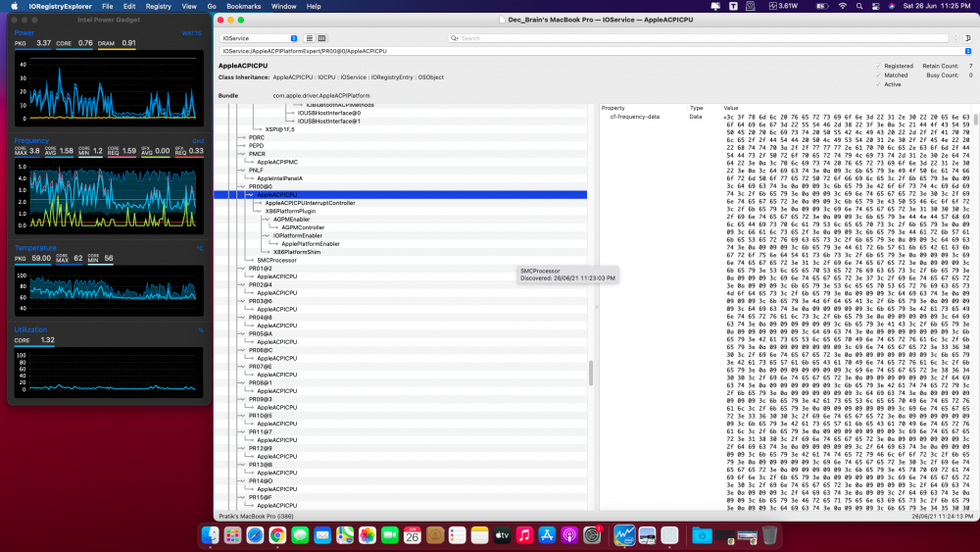This screenshot has width=980, height=552.
Task: Collapse the PR15@F tree node
Action: coord(243,498)
